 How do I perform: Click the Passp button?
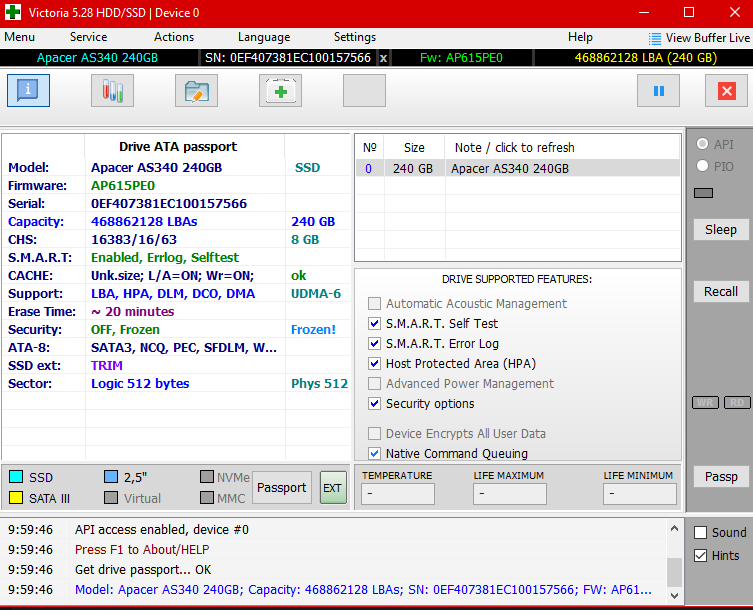point(721,476)
